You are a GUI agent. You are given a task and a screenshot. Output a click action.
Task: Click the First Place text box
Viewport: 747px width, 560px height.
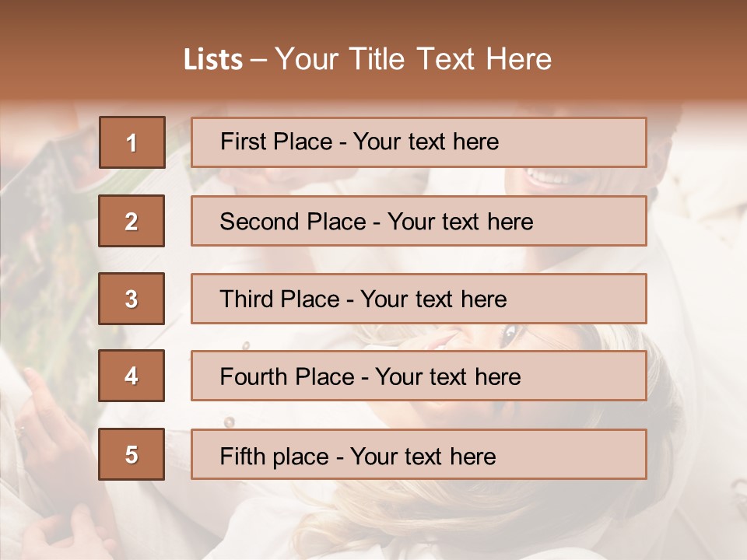click(x=419, y=142)
